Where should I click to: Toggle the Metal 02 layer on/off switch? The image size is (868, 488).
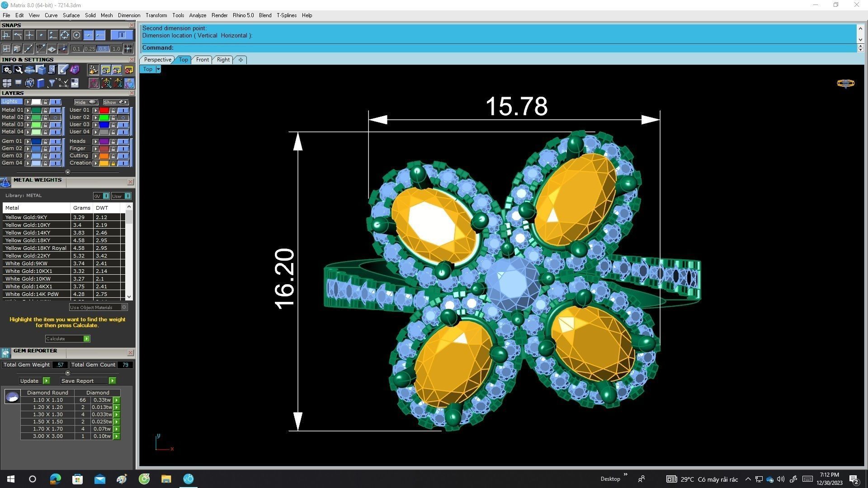(56, 117)
